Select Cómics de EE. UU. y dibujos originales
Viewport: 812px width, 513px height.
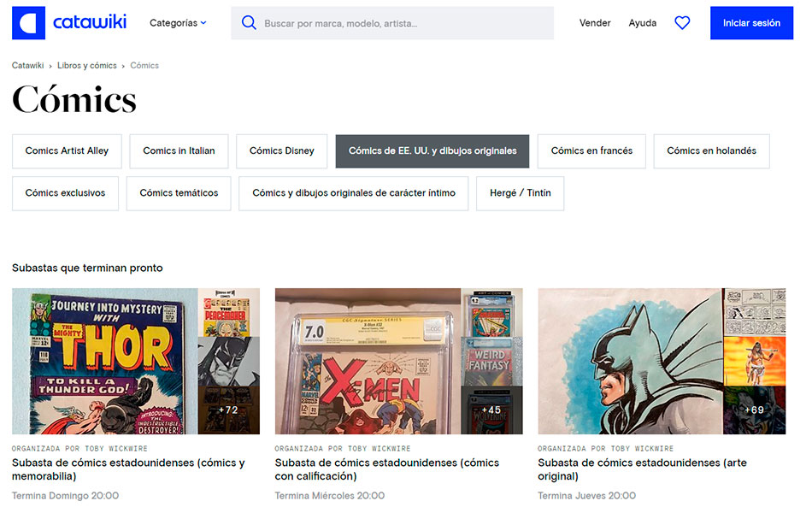click(432, 150)
